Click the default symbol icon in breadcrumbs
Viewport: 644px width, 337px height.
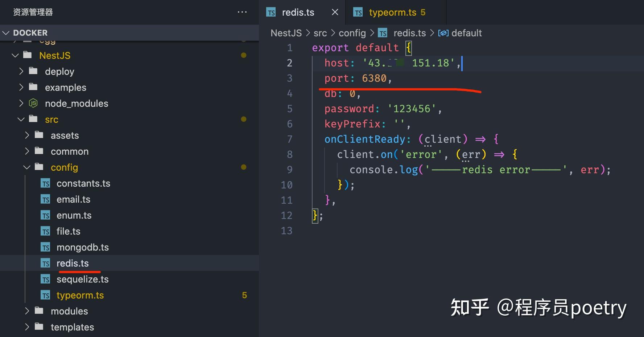[x=444, y=33]
